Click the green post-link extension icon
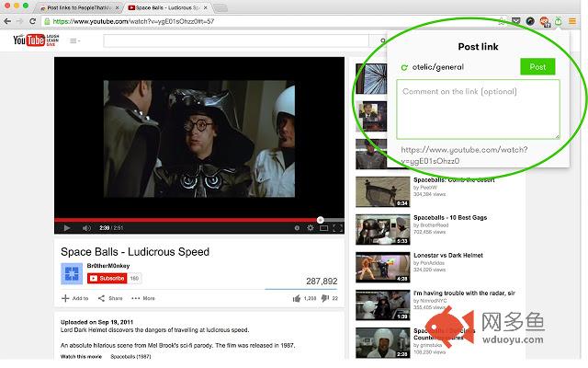Viewport: 588px width, 368px height. tap(559, 21)
